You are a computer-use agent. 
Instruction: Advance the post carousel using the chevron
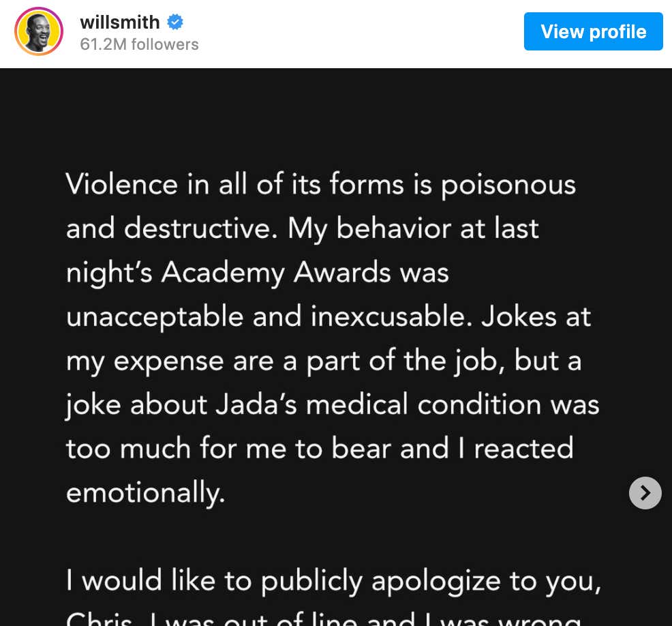645,492
